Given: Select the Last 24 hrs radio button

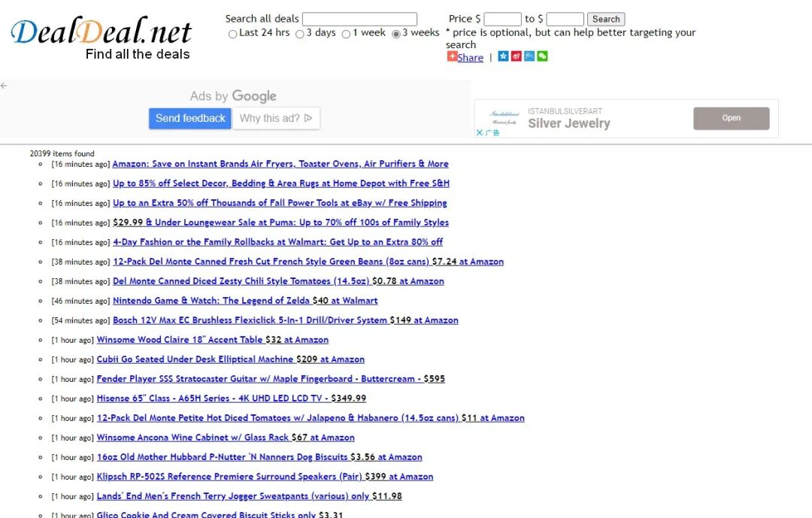Looking at the screenshot, I should click(232, 34).
